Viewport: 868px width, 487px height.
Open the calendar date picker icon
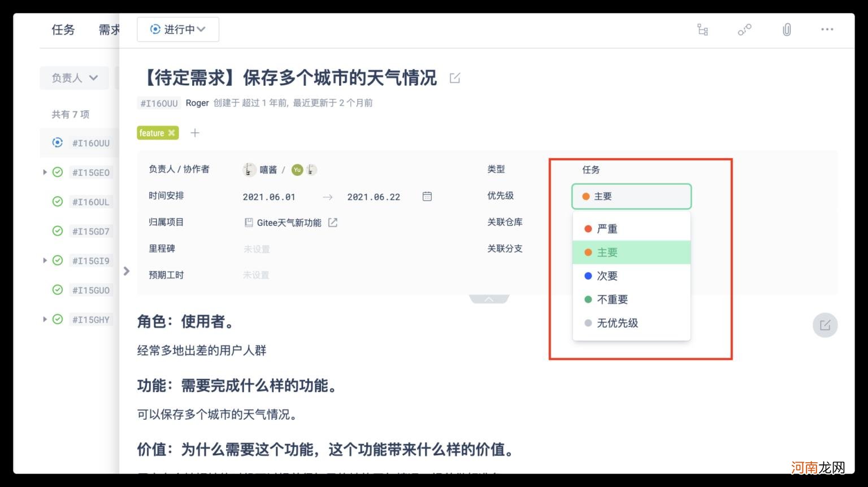427,196
